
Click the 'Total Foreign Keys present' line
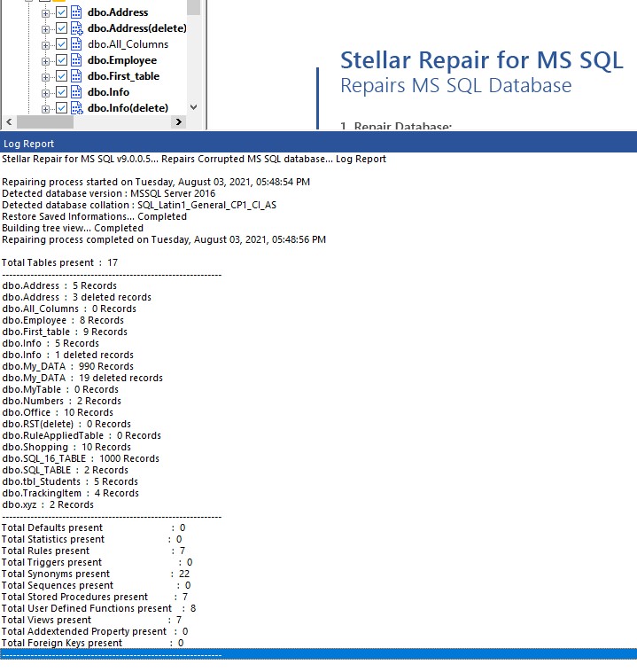point(92,644)
